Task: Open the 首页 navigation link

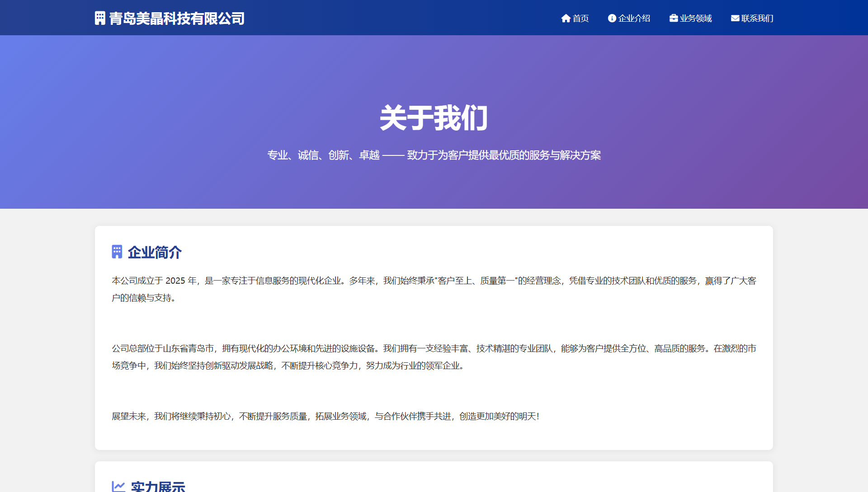Action: click(580, 18)
